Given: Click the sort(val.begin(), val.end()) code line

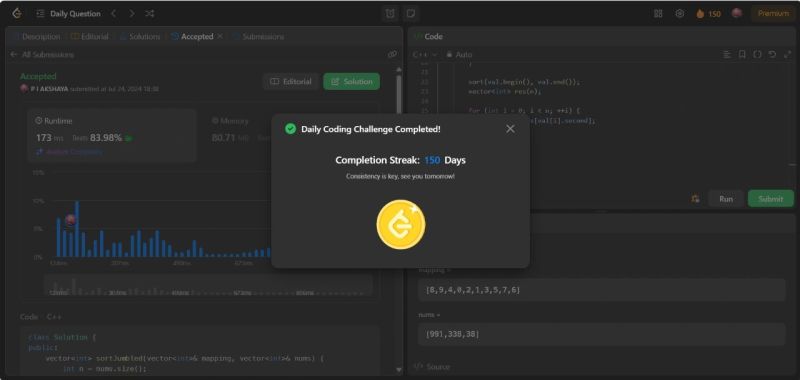Looking at the screenshot, I should click(x=524, y=82).
